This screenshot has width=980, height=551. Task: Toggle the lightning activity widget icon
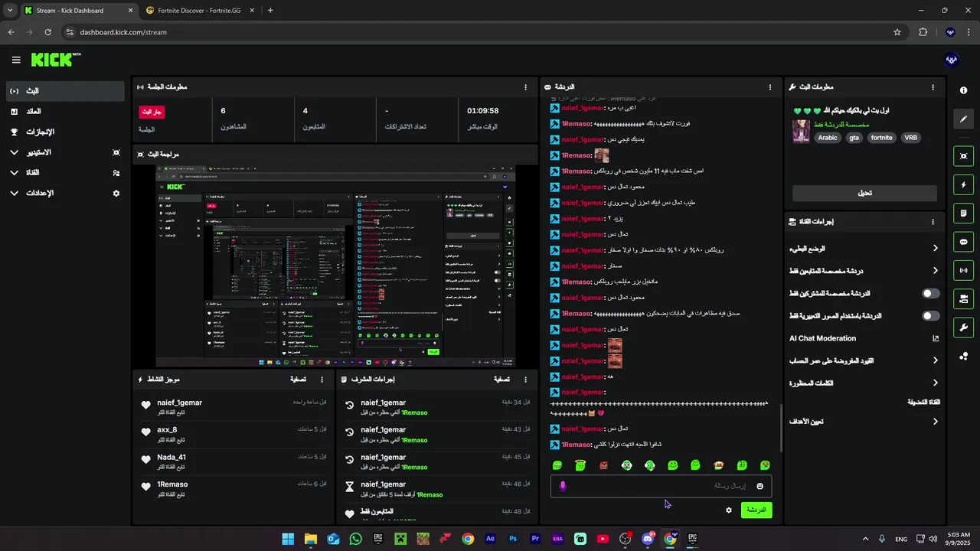coord(963,184)
